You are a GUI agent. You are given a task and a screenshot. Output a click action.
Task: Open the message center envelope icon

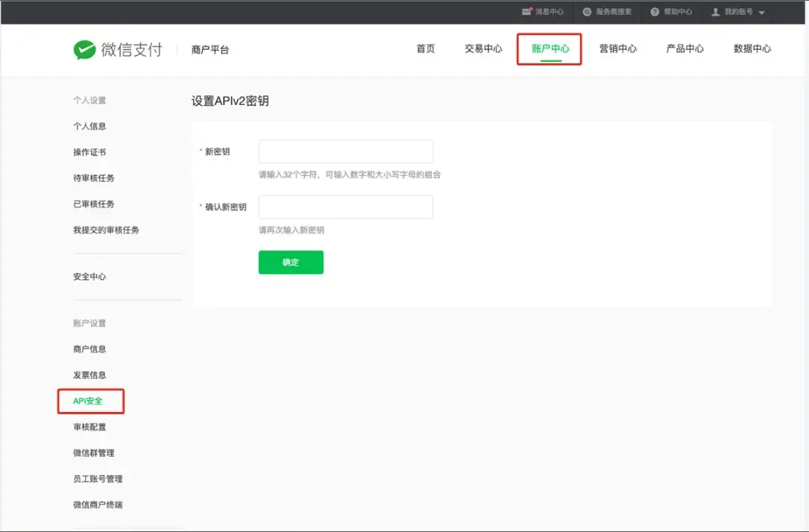pyautogui.click(x=526, y=12)
